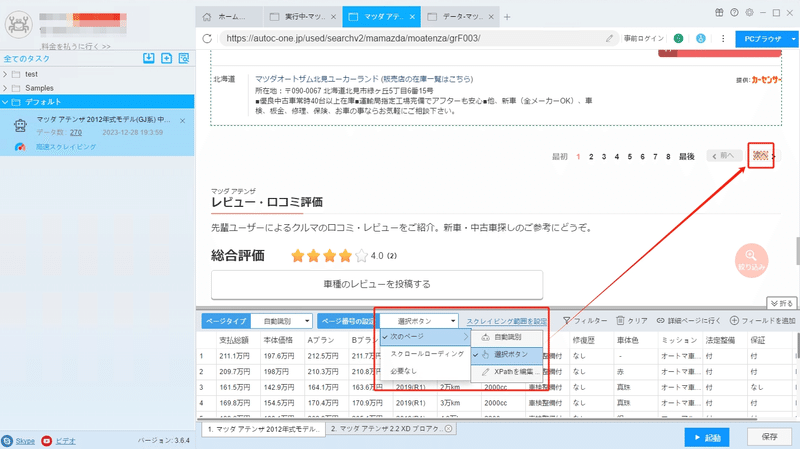
Task: Expand 次のページ submenu entry
Action: click(426, 337)
